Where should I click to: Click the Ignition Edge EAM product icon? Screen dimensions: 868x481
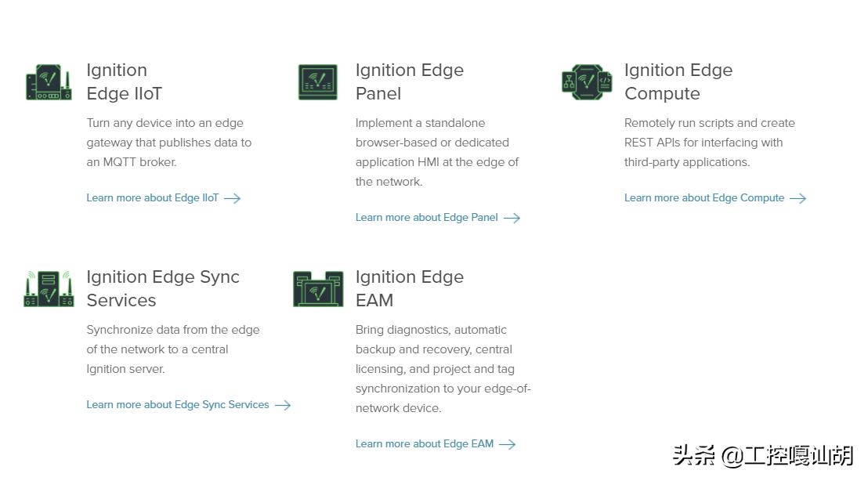[318, 289]
